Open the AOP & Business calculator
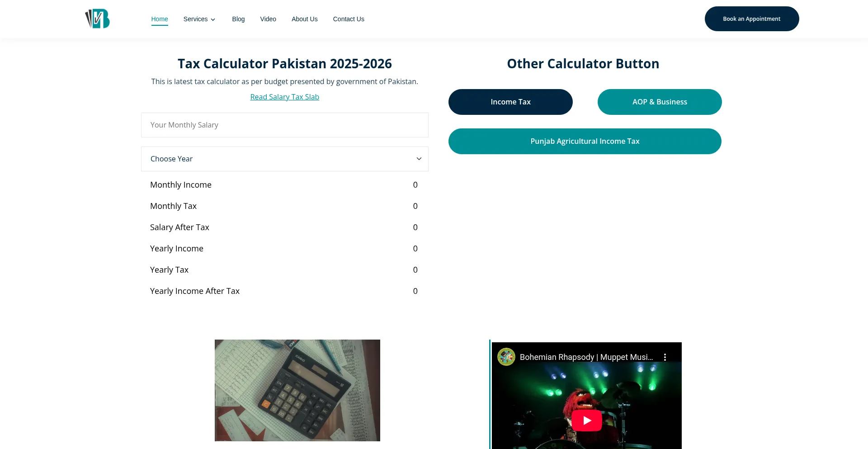This screenshot has height=449, width=868. pos(660,102)
